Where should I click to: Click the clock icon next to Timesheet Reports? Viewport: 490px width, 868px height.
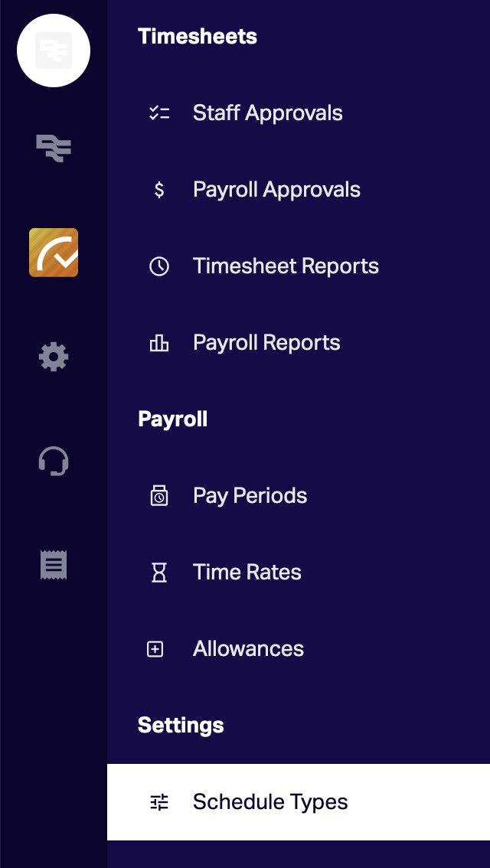point(159,266)
